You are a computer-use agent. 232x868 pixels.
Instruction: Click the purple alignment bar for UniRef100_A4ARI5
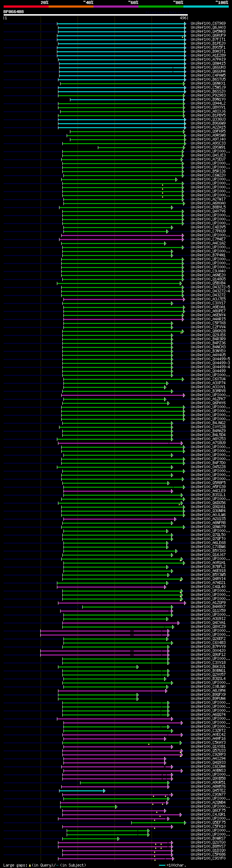[x=124, y=319]
